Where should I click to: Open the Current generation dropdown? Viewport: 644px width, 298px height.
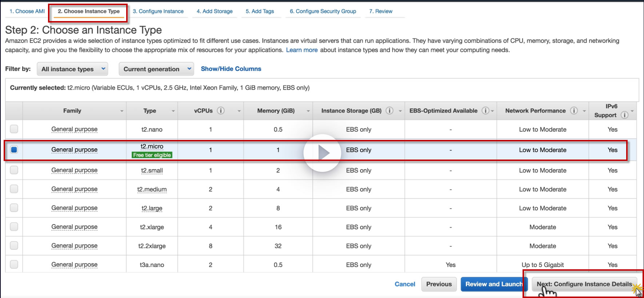[x=156, y=69]
